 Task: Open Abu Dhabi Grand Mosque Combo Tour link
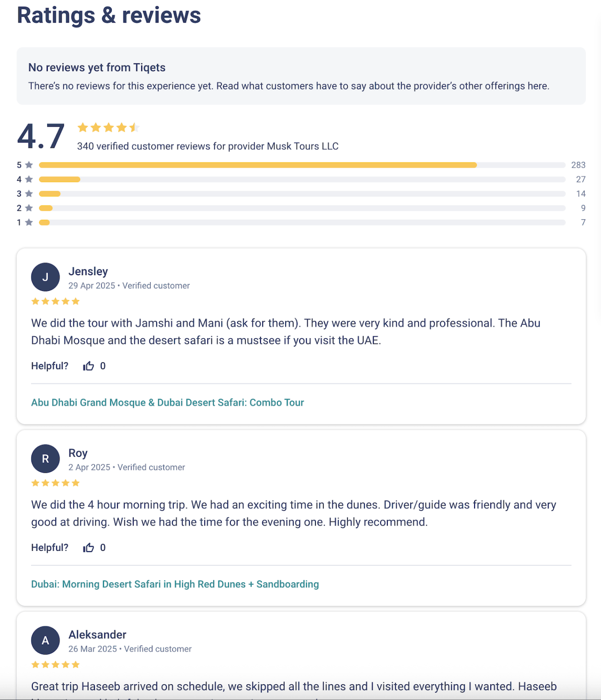point(167,402)
